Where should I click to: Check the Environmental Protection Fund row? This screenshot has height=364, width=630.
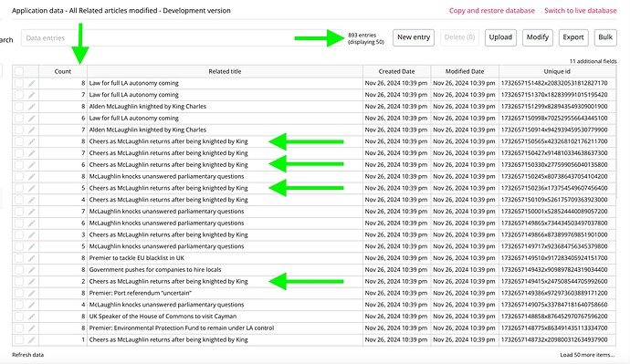point(19,328)
